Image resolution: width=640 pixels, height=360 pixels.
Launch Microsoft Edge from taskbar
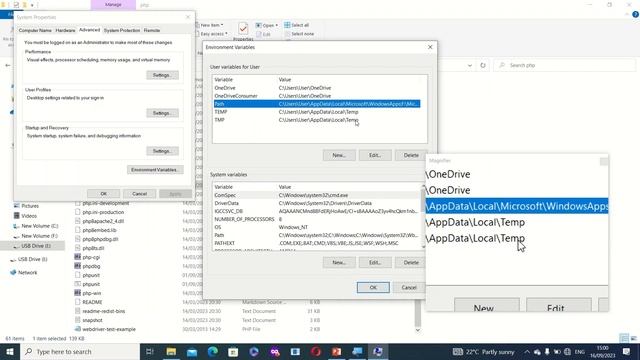point(213,351)
